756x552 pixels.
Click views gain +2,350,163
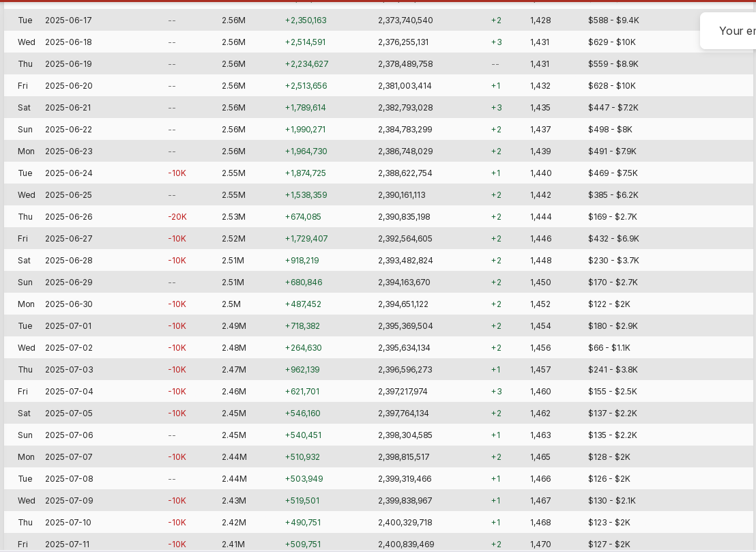(x=306, y=20)
